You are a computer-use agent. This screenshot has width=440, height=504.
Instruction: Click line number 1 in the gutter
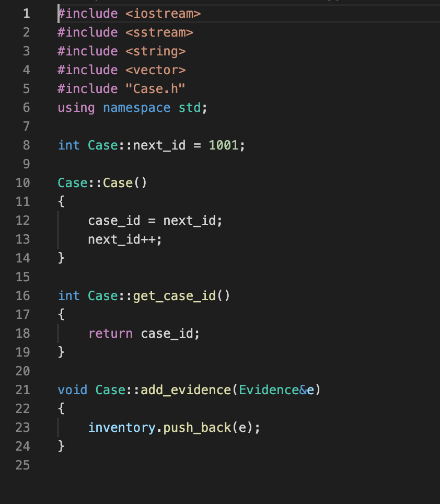[27, 14]
